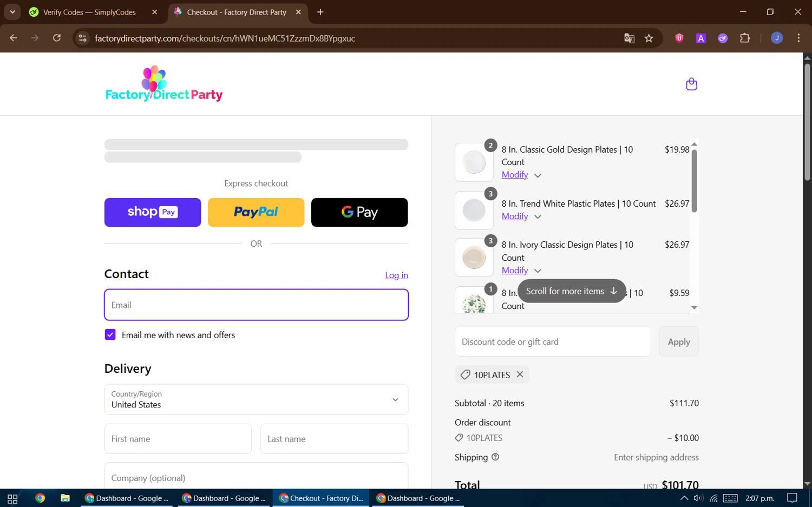812x507 pixels.
Task: Expand Modify for Trend White Plastic Plates
Action: click(538, 216)
